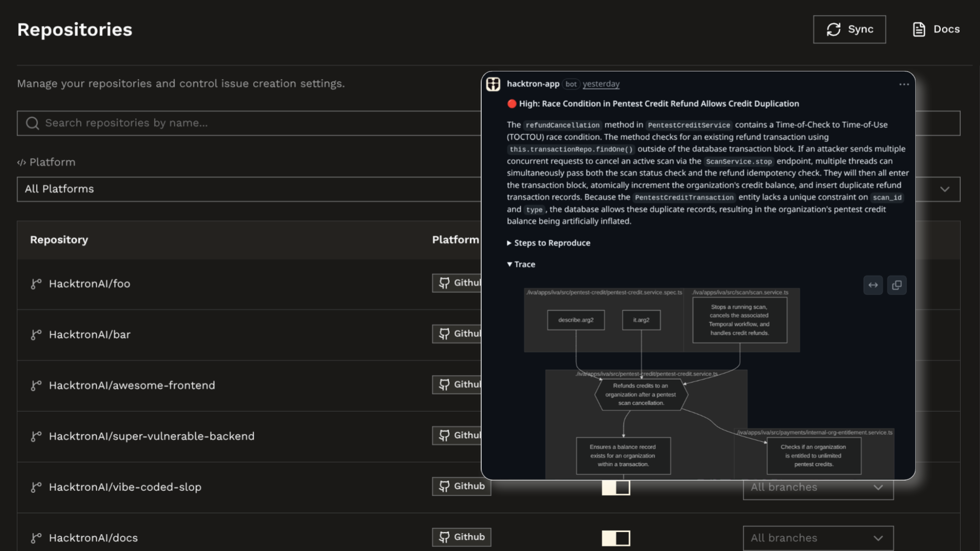Expand Steps to Reproduce section
980x551 pixels.
551,243
